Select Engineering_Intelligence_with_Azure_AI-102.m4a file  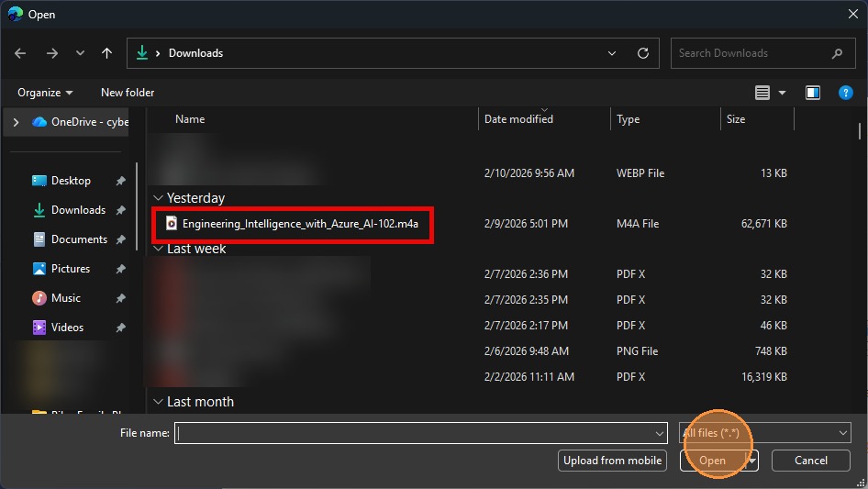pyautogui.click(x=300, y=224)
